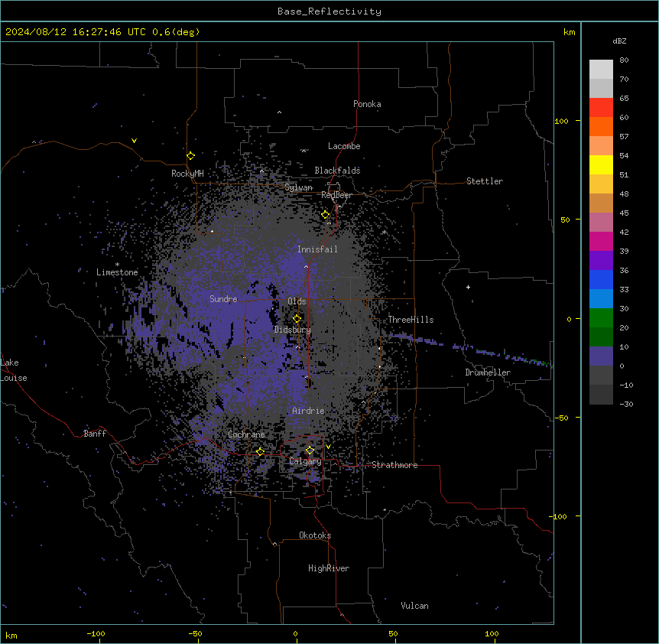Click the asterisk marker east of Innisfail
This screenshot has height=644, width=659.
(x=384, y=232)
